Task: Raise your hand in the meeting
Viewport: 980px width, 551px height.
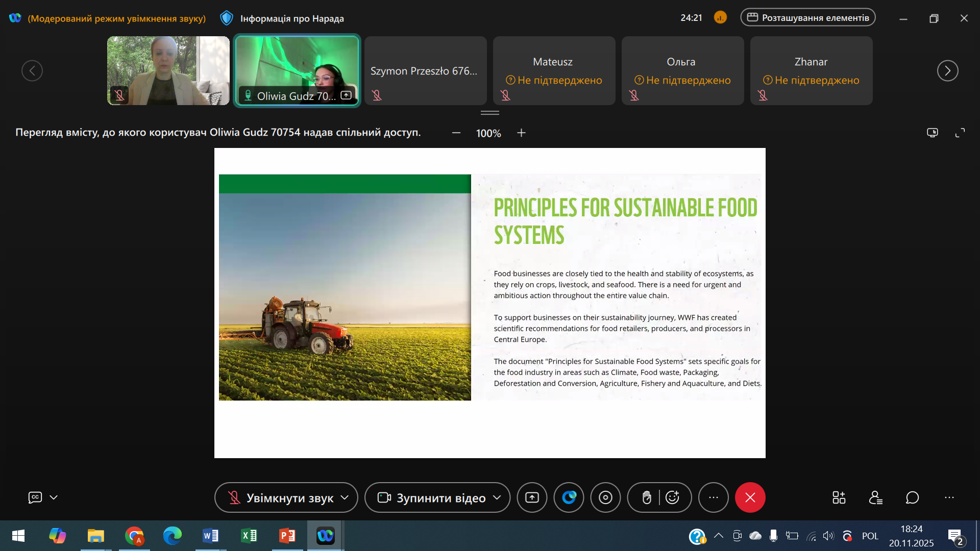Action: click(x=646, y=497)
